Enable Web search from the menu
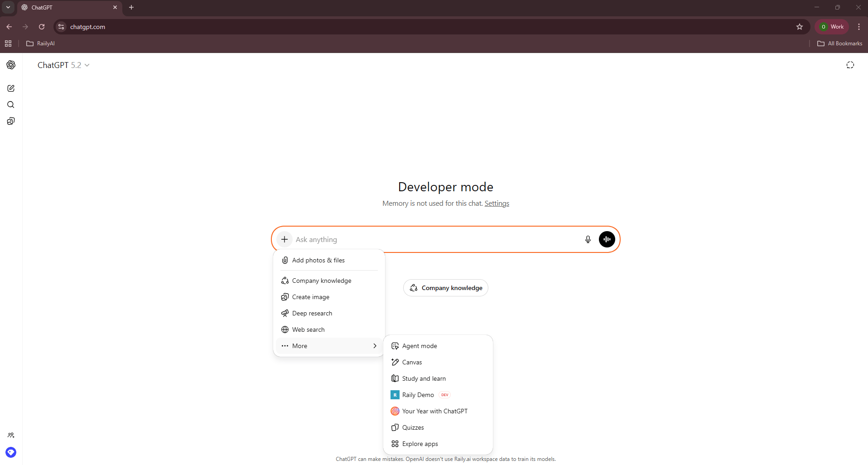This screenshot has height=465, width=868. 329,329
